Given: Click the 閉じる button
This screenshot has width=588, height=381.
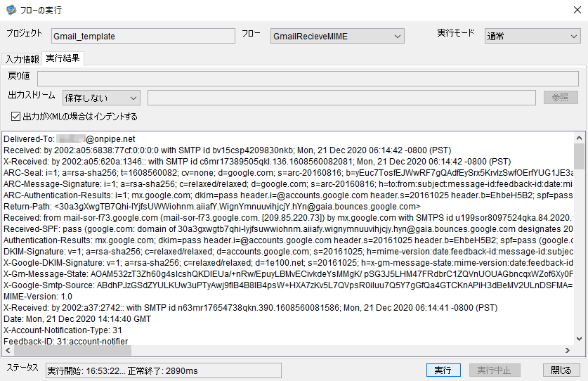Looking at the screenshot, I should point(561,370).
